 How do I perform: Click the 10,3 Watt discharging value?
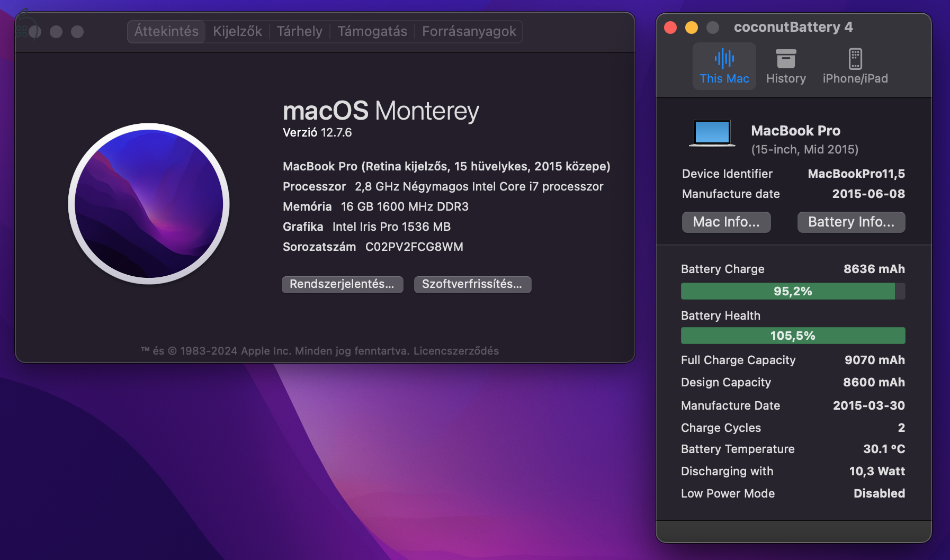tap(877, 471)
